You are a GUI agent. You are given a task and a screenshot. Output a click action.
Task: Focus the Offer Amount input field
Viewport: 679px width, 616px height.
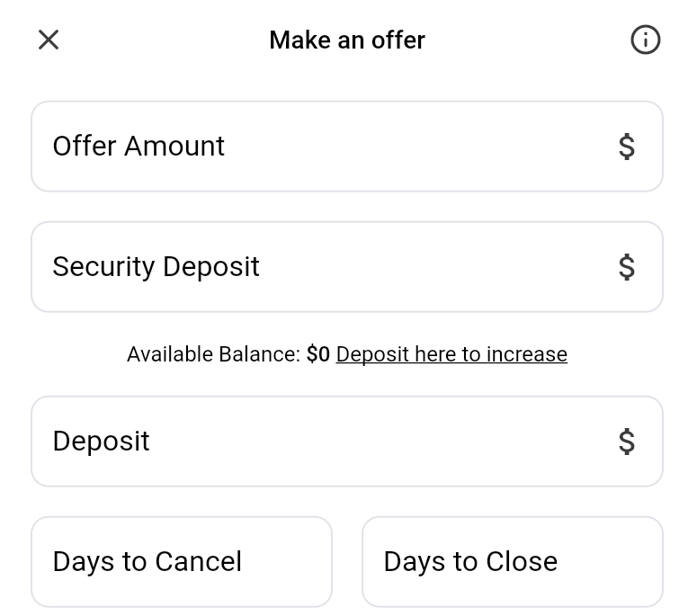click(x=347, y=147)
